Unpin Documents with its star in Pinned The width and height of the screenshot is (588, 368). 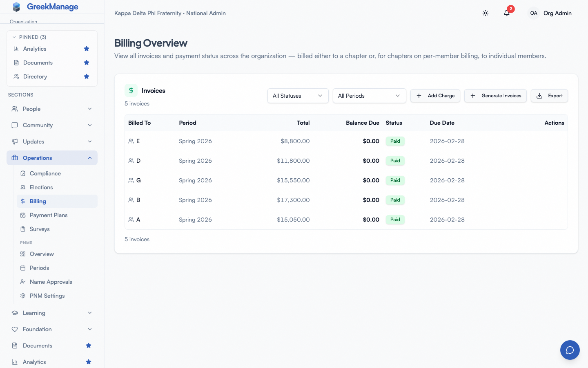[x=87, y=63]
